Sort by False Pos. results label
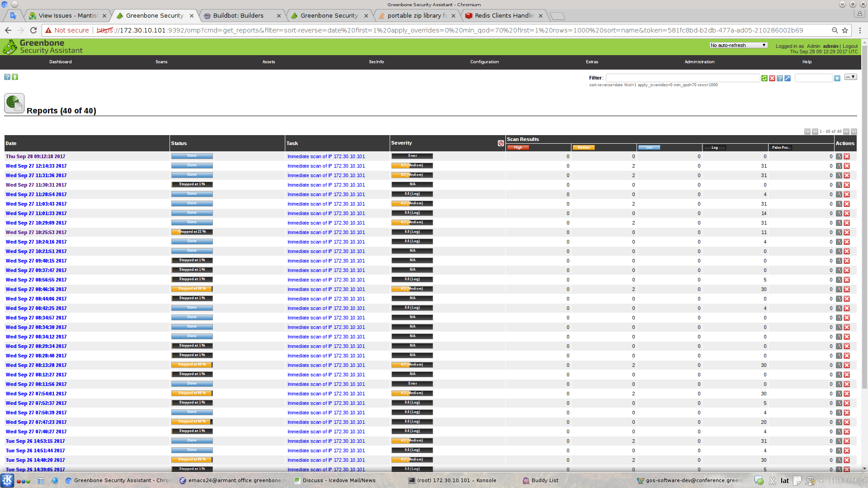 (x=781, y=148)
